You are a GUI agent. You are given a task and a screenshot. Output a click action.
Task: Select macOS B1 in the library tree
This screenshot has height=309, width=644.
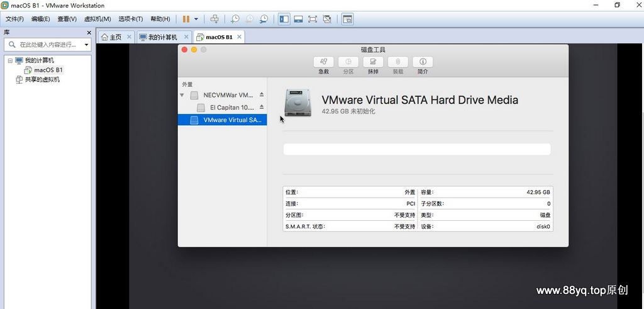[x=48, y=70]
